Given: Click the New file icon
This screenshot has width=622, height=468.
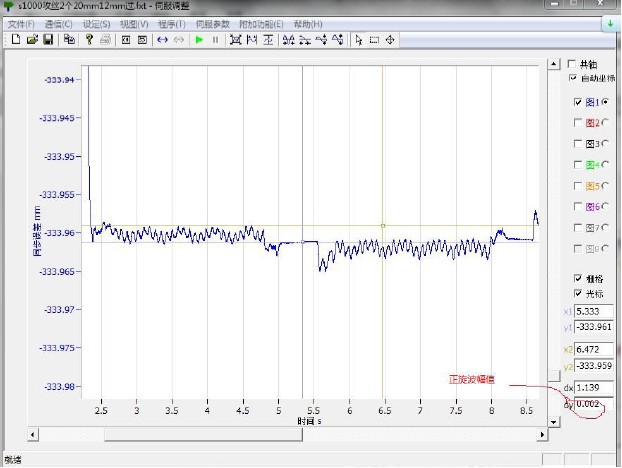Looking at the screenshot, I should pyautogui.click(x=17, y=40).
